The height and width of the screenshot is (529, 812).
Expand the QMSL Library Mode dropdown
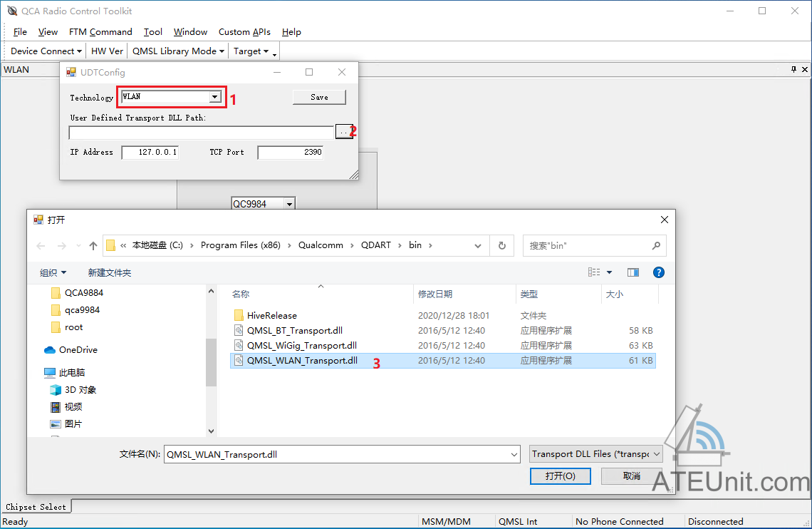pyautogui.click(x=178, y=51)
